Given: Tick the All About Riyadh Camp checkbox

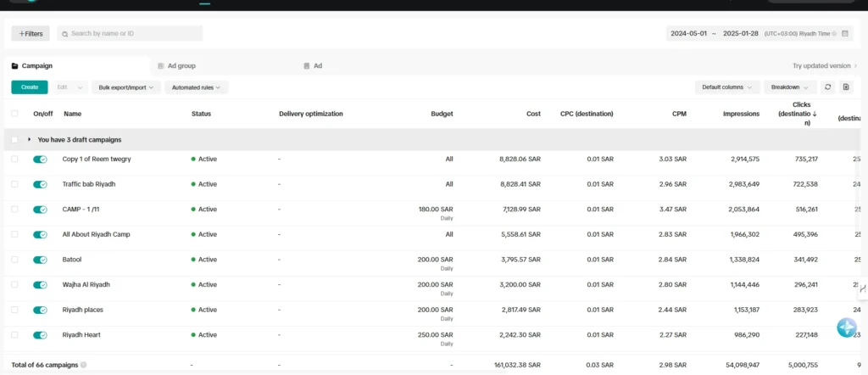Looking at the screenshot, I should click(x=14, y=234).
